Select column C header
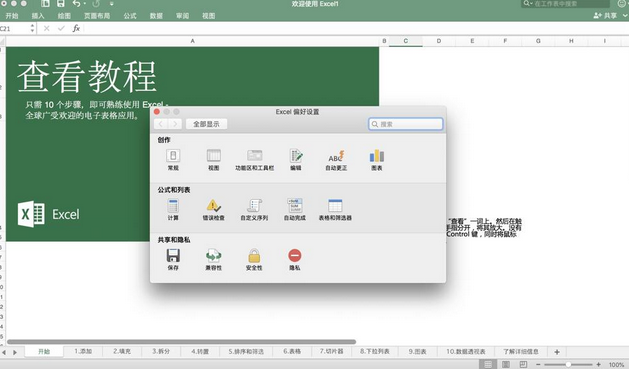The image size is (629, 369). pos(406,41)
